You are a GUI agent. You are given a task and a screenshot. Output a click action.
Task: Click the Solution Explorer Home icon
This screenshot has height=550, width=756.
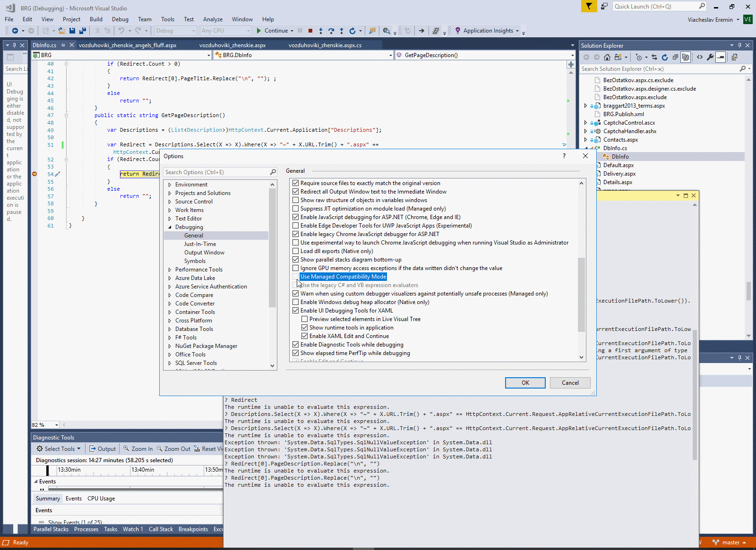click(607, 57)
